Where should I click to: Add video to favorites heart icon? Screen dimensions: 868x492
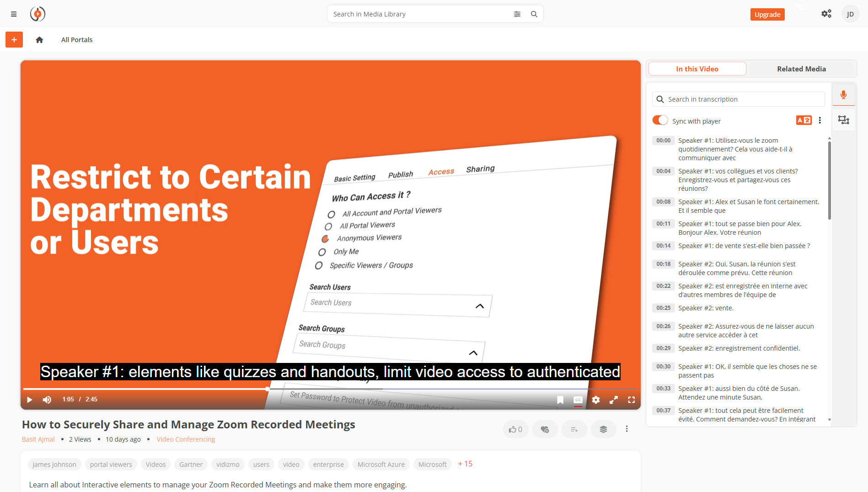tap(544, 429)
